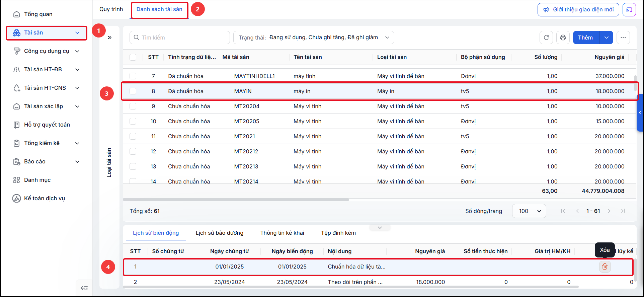Click the Nguyên giá value 37.000.000
This screenshot has height=297, width=644.
(x=610, y=76)
